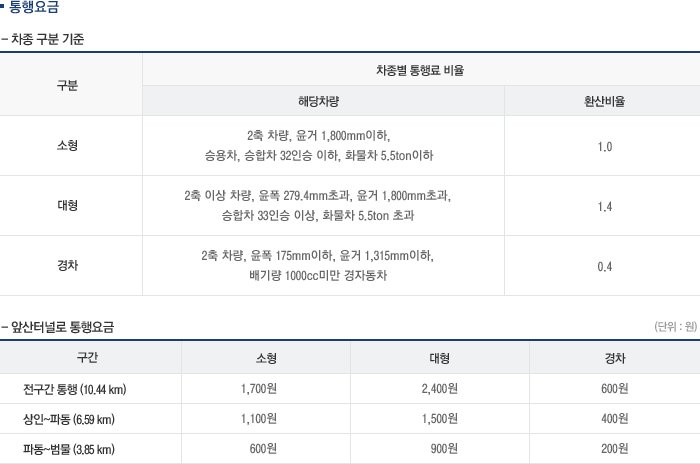Screen dimensions: 700x464
Task: Click the 앞산터널로 통행요금 subheading
Action: [62, 326]
